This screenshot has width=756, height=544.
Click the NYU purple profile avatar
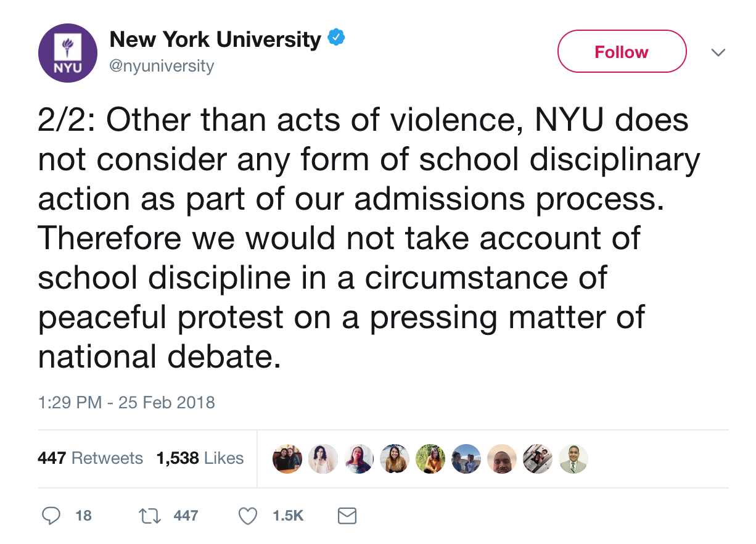[x=68, y=53]
